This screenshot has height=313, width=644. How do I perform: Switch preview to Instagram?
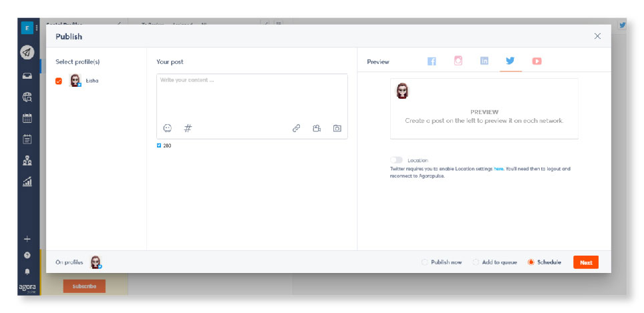coord(458,61)
